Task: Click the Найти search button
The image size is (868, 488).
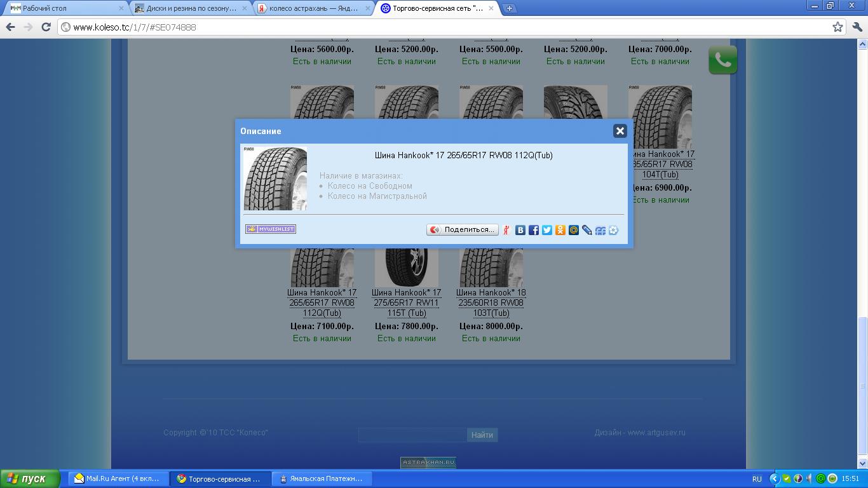Action: tap(482, 435)
